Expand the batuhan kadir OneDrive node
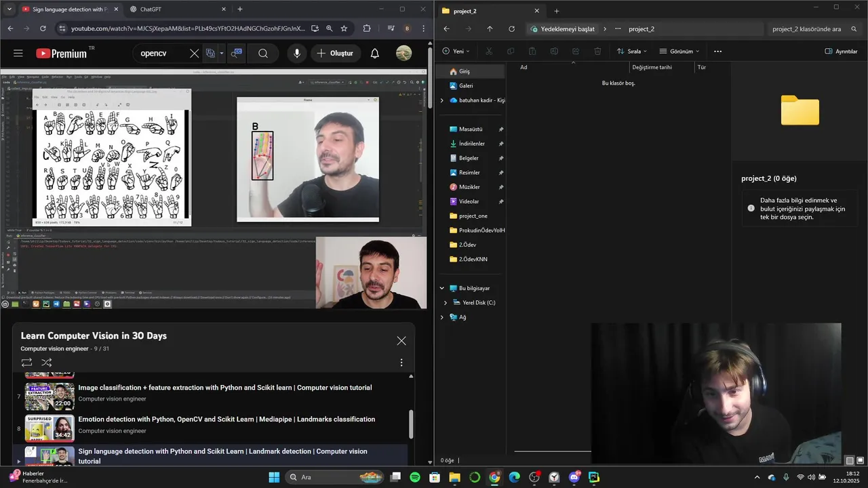 click(442, 100)
